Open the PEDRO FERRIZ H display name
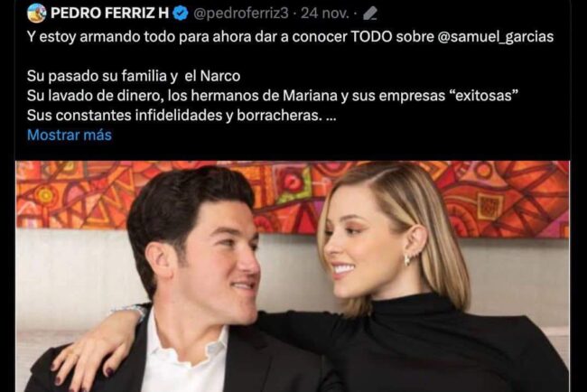This screenshot has width=587, height=392. [x=109, y=14]
